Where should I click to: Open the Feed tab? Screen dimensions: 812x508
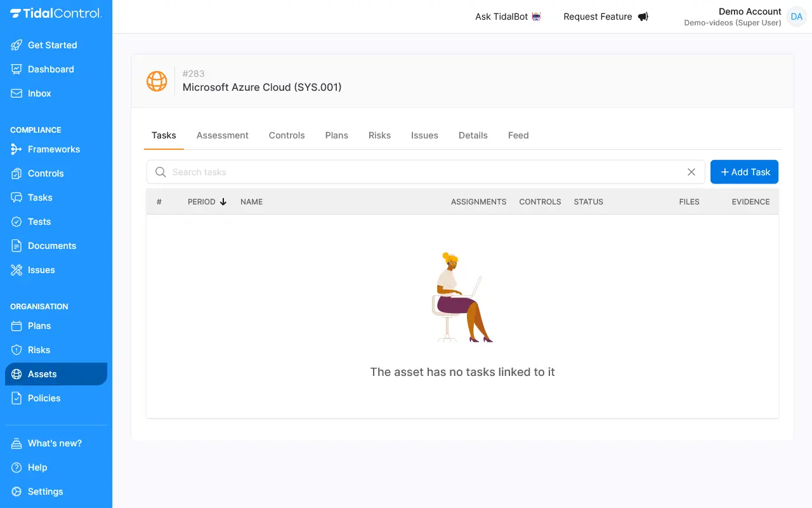click(518, 135)
